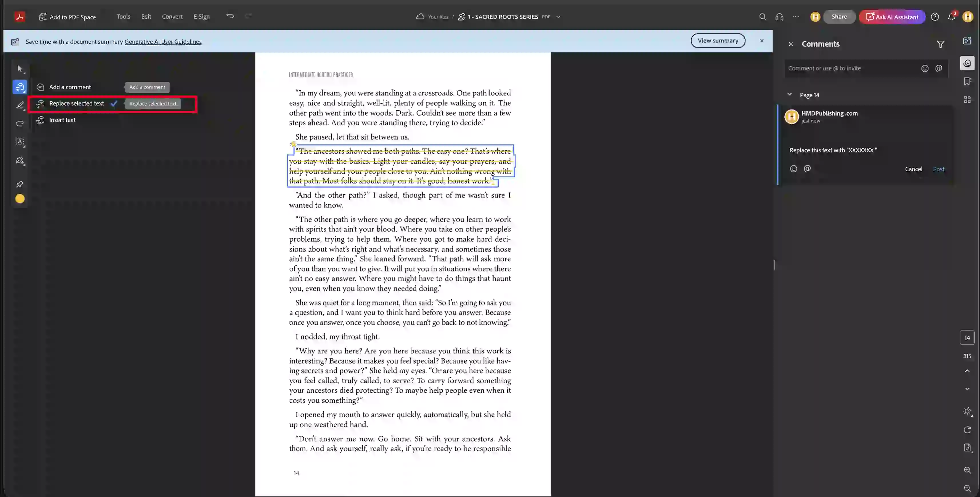Click the @ mention icon in top comment field
The height and width of the screenshot is (497, 980).
tap(939, 69)
